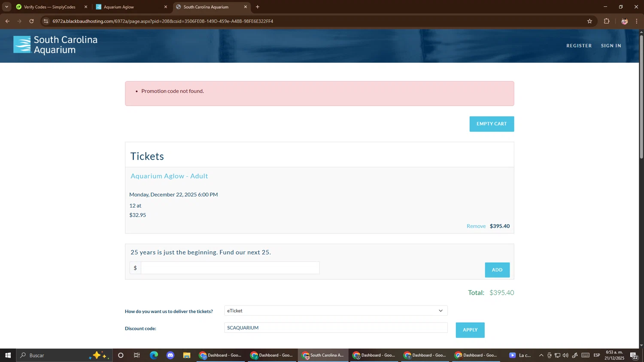Change the ESP input language
644x362 pixels.
click(x=597, y=355)
